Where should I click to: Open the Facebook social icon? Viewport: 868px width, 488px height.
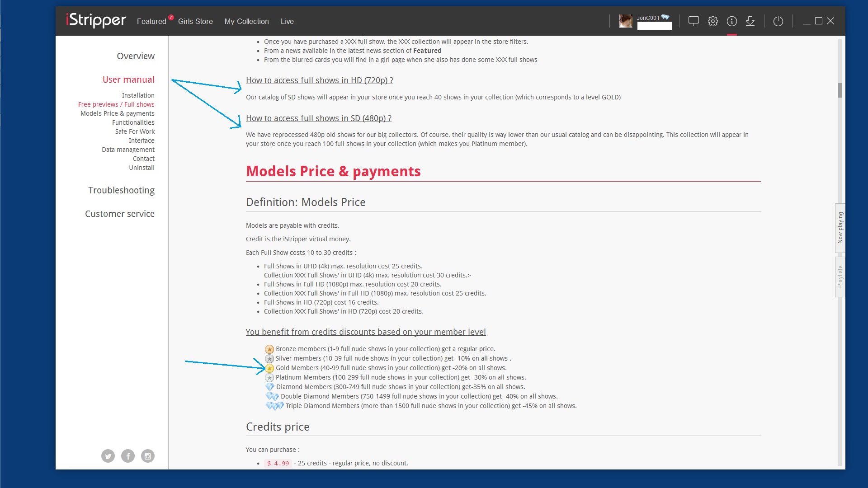[128, 456]
